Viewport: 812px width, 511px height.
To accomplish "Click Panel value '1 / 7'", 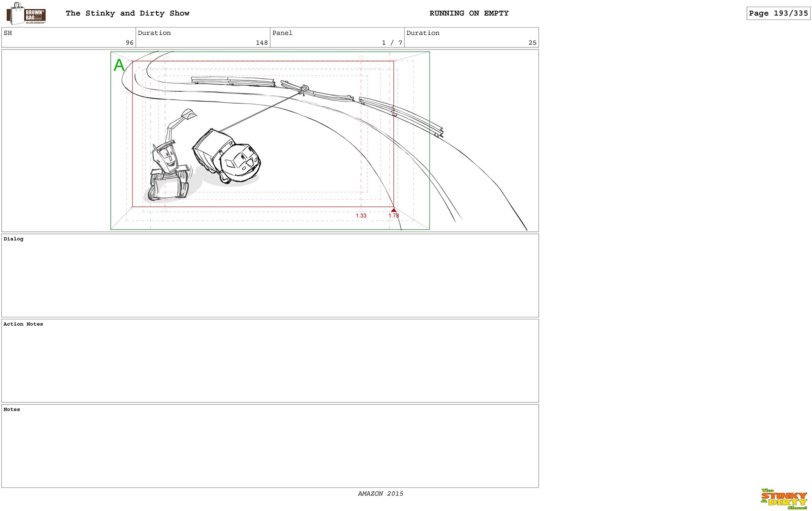I will (392, 43).
